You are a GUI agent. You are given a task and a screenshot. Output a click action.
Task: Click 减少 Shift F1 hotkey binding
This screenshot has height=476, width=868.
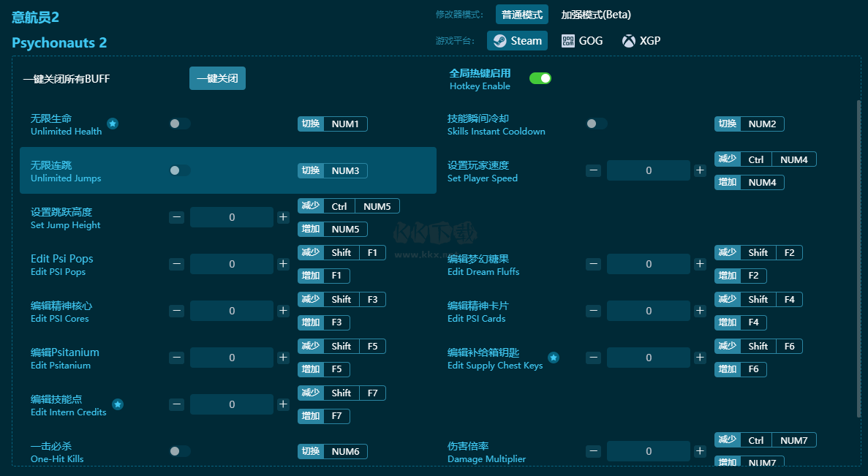pyautogui.click(x=341, y=253)
